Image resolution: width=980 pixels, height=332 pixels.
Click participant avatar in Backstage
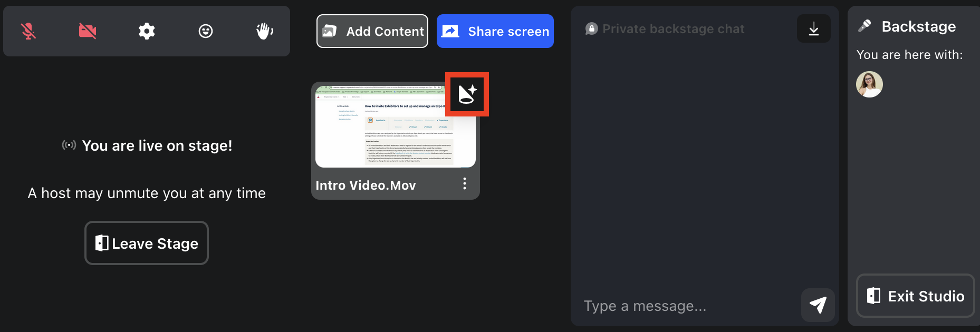coord(869,84)
